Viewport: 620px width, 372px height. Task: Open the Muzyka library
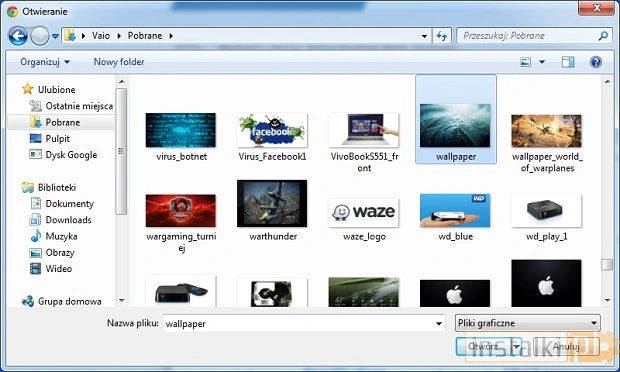click(x=61, y=236)
